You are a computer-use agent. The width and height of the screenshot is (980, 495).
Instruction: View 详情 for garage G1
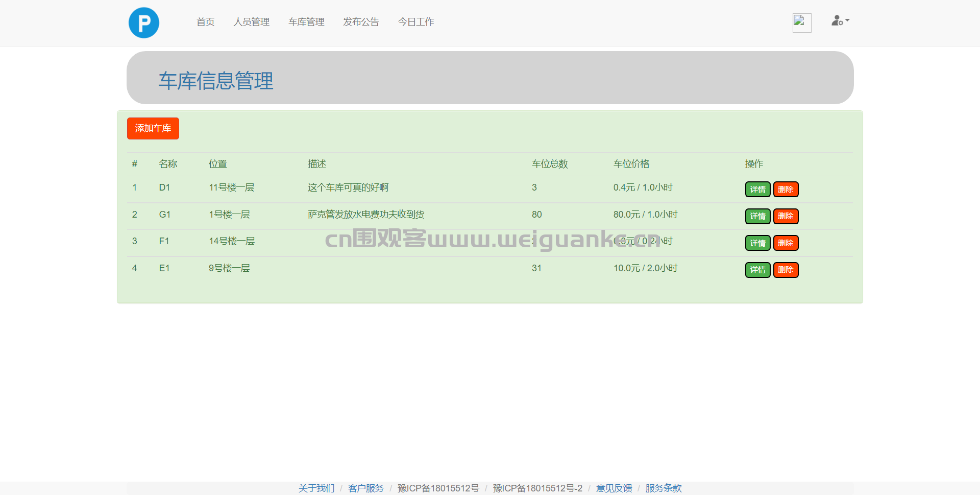click(x=758, y=216)
